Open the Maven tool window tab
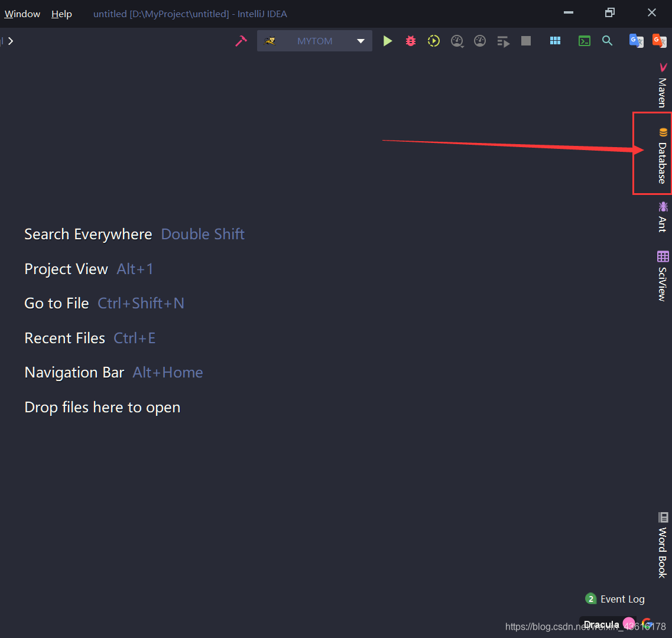The width and height of the screenshot is (672, 638). 663,85
